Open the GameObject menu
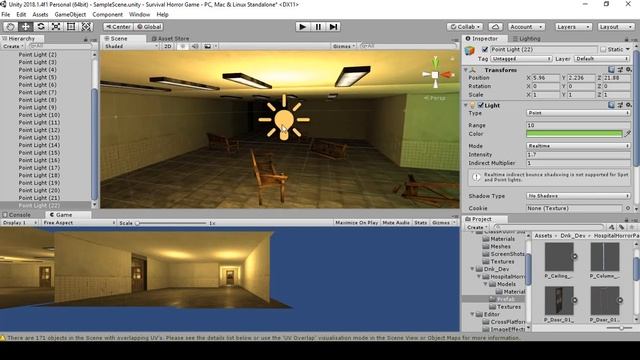Viewport: 640px width, 360px height. [70, 14]
